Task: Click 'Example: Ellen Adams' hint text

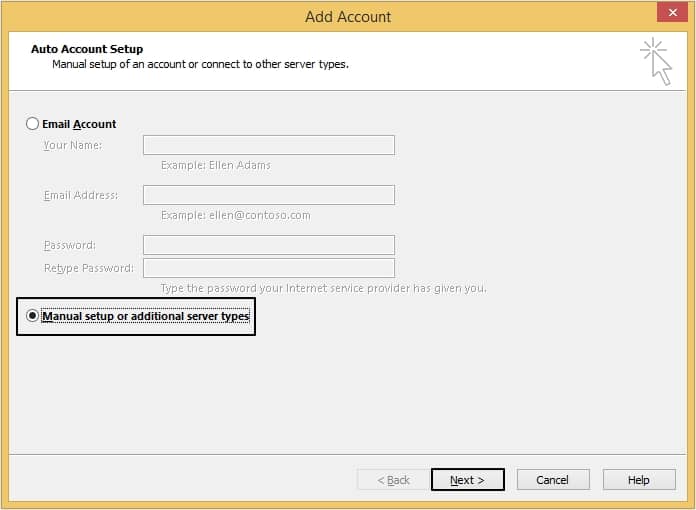Action: (x=216, y=165)
